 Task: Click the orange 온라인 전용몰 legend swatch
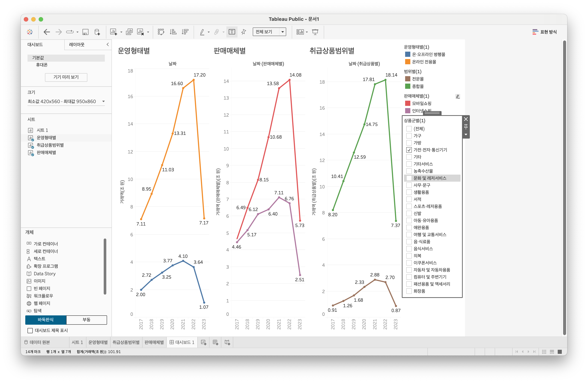tap(408, 62)
